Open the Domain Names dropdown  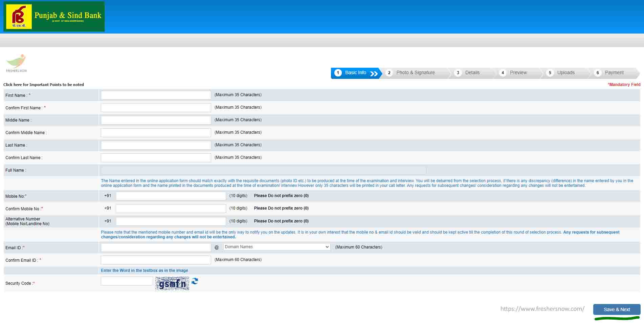click(276, 247)
